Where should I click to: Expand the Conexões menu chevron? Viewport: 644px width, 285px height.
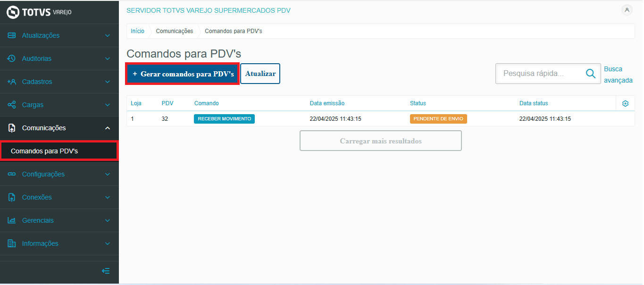click(x=108, y=198)
